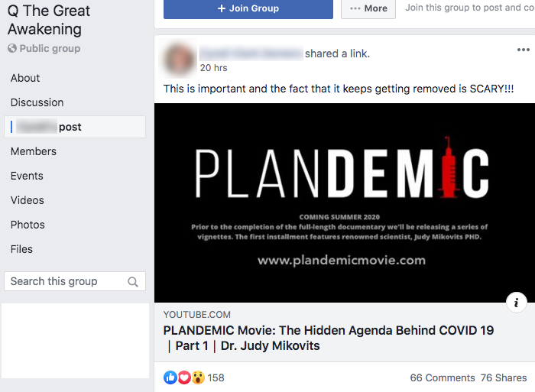The image size is (535, 392).
Task: Open the post options three-dot menu
Action: tap(523, 50)
